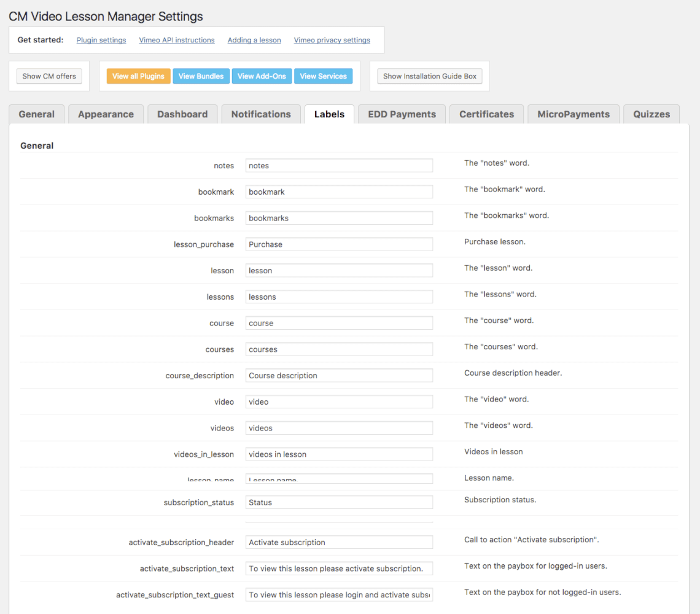Select the Notifications tab
This screenshot has width=700, height=614.
coord(261,114)
